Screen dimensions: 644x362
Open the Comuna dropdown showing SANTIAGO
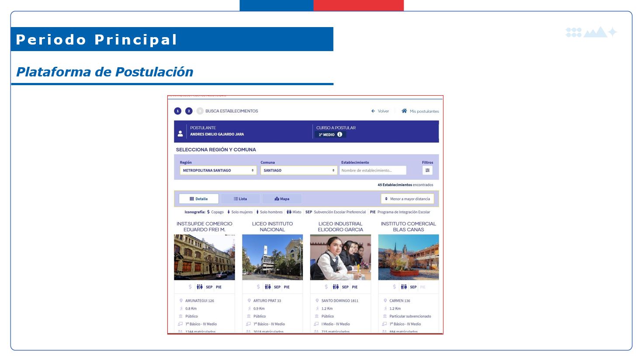(299, 170)
